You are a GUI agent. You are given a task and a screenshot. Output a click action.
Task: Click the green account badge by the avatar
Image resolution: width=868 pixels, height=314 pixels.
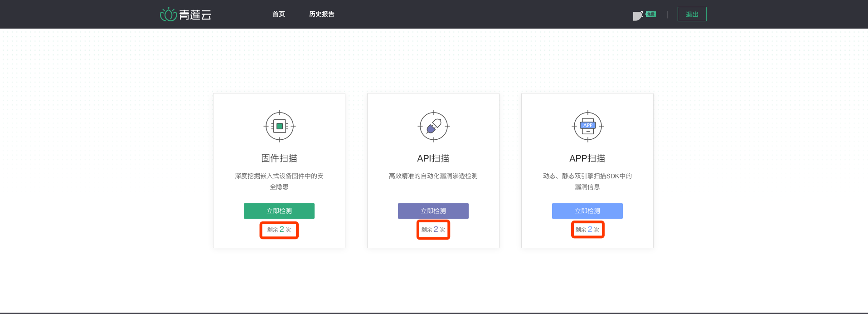(651, 14)
